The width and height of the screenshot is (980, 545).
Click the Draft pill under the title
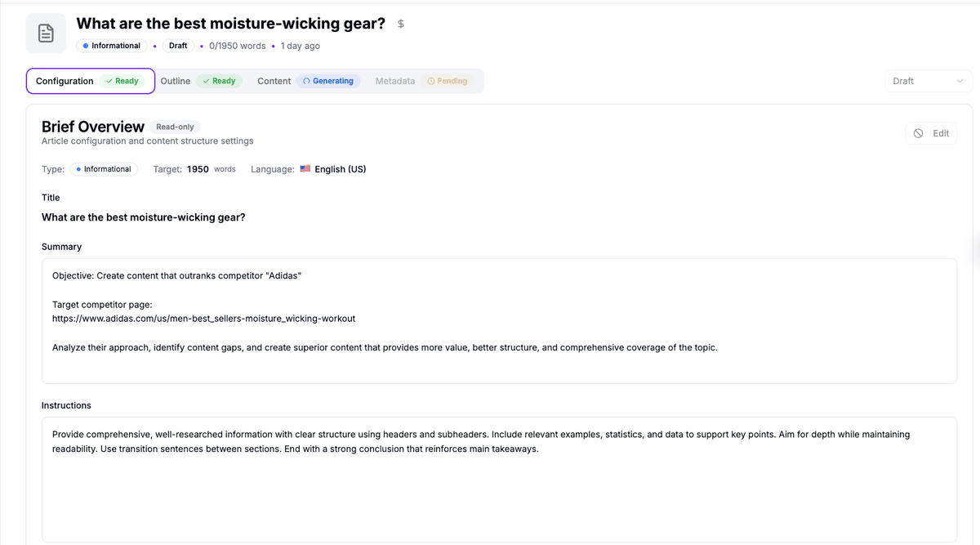pos(178,46)
